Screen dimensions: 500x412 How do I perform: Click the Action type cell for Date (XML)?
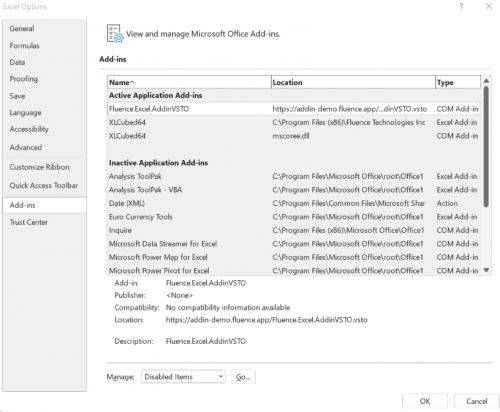coord(447,203)
